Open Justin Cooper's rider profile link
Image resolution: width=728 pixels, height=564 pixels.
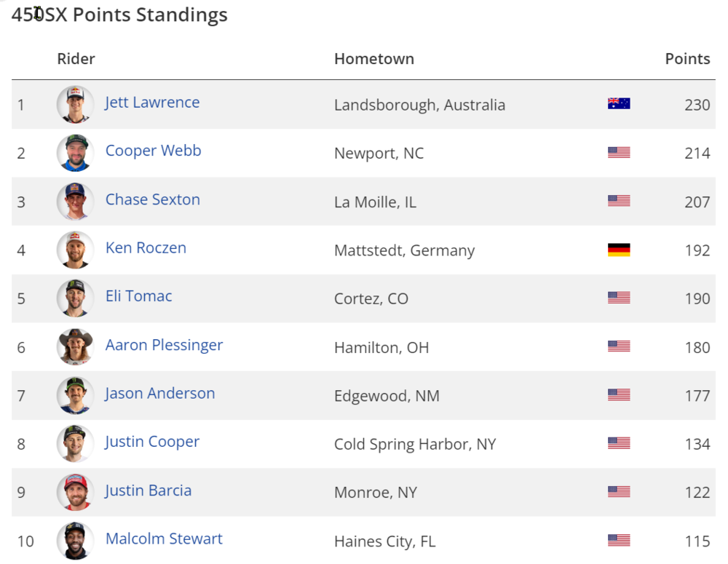click(152, 442)
